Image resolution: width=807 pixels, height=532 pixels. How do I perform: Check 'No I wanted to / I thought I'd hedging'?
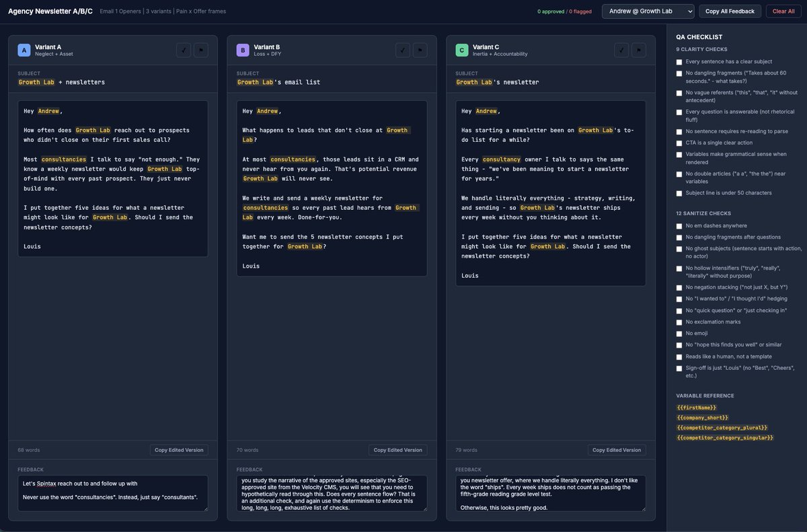click(x=679, y=299)
